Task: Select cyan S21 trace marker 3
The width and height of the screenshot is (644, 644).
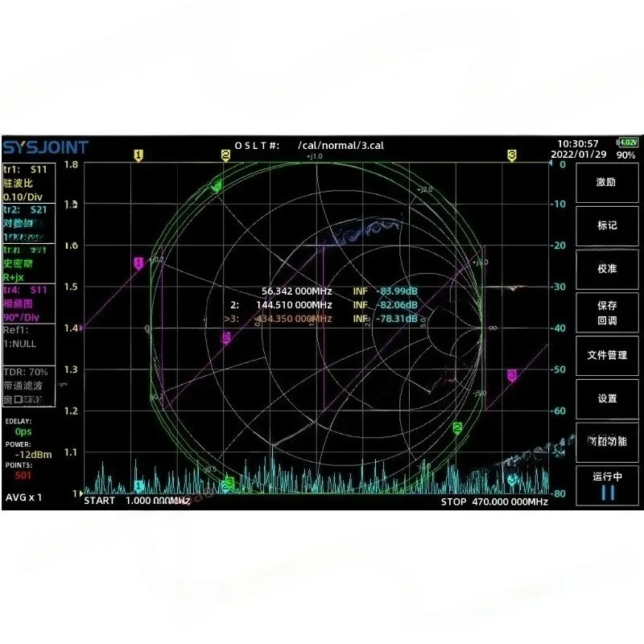Action: [512, 480]
